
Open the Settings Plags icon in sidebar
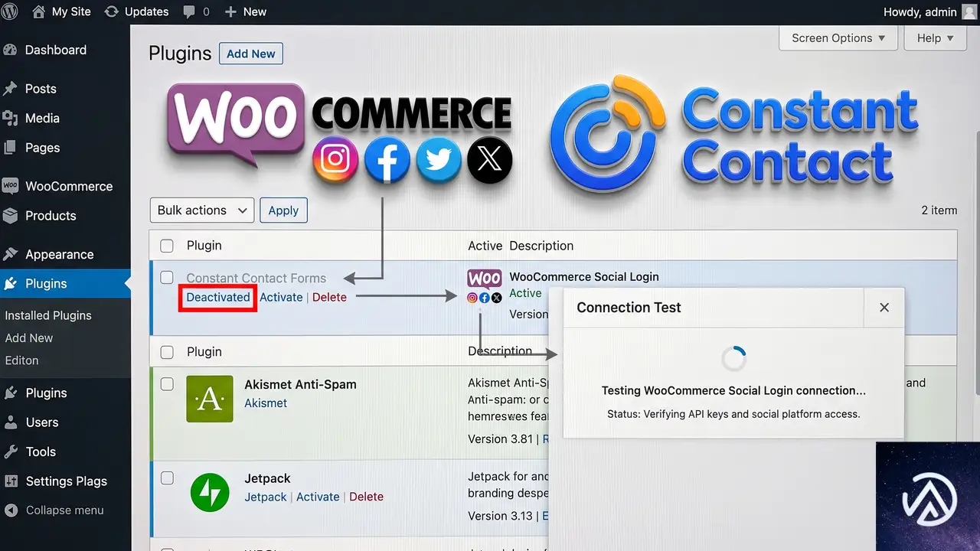[10, 481]
